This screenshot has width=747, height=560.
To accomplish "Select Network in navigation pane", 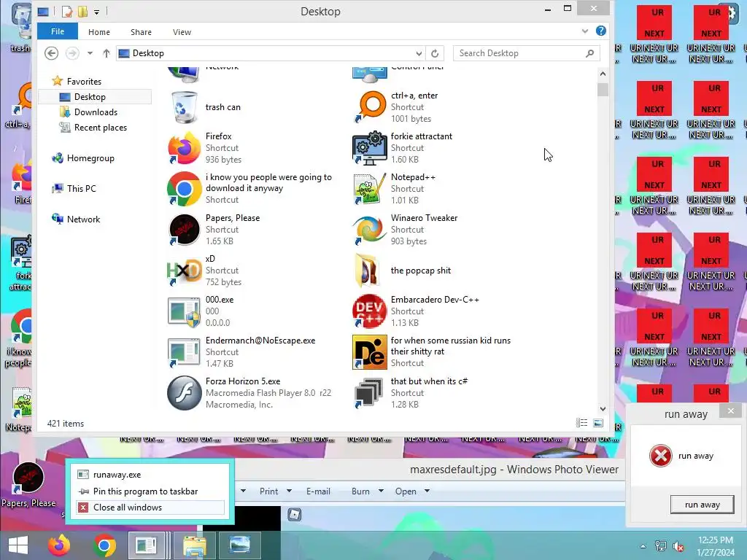I will pos(76,219).
